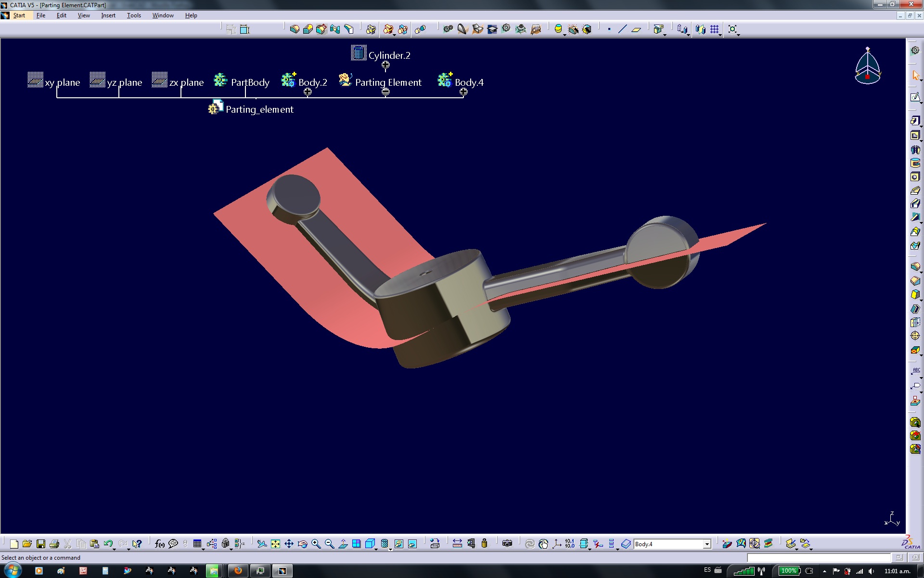Activate the Rotate view tool
The height and width of the screenshot is (578, 924).
point(302,544)
